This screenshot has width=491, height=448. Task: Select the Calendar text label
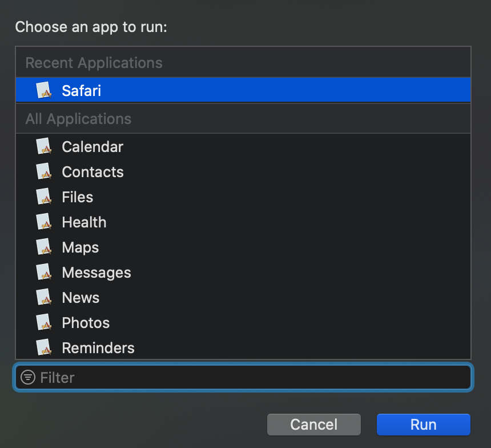pyautogui.click(x=92, y=147)
